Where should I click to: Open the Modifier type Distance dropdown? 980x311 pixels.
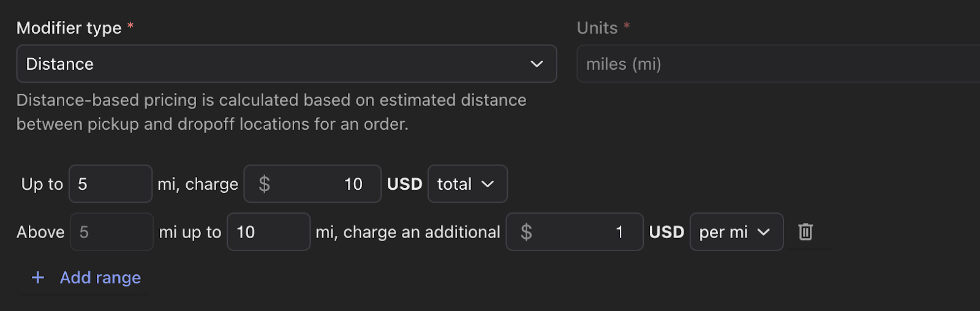tap(286, 64)
